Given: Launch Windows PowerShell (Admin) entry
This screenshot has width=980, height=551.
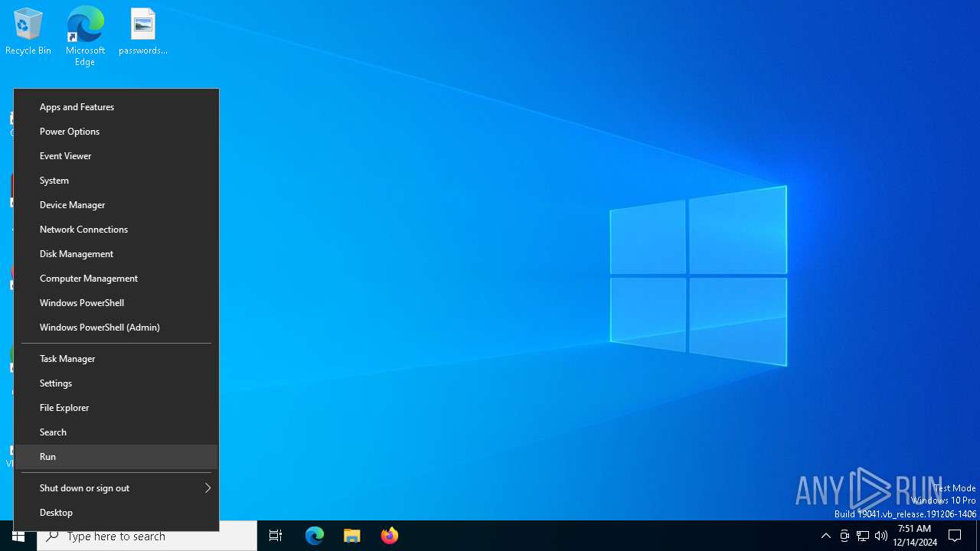Looking at the screenshot, I should point(116,328).
